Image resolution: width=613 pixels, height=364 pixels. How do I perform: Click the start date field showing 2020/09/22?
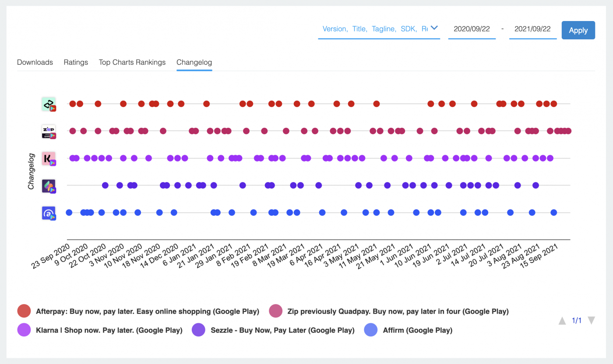[x=472, y=28]
